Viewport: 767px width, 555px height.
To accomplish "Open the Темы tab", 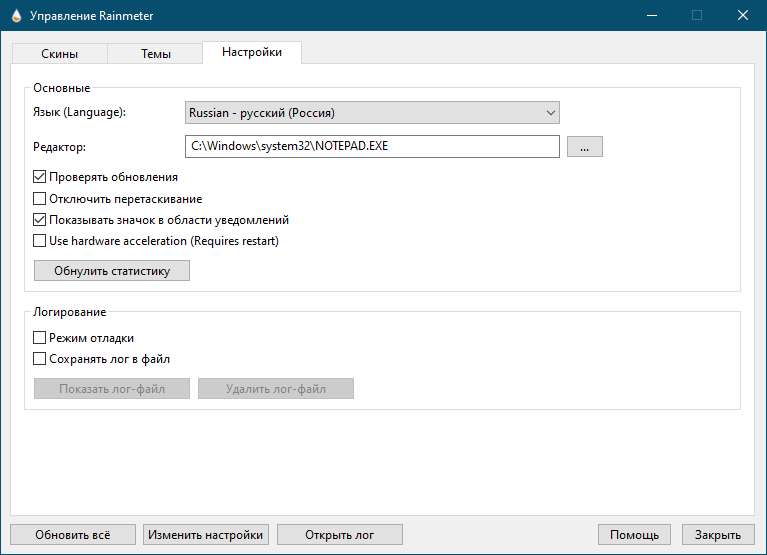I will [156, 54].
